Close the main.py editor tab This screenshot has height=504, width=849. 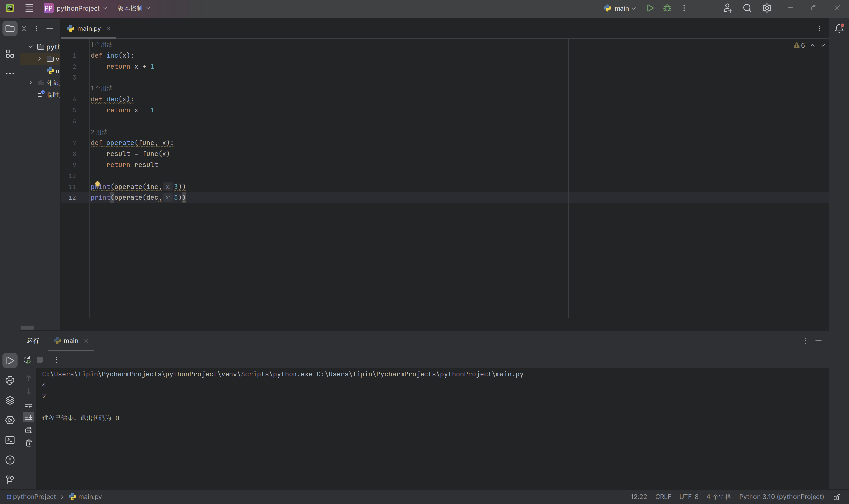[108, 28]
